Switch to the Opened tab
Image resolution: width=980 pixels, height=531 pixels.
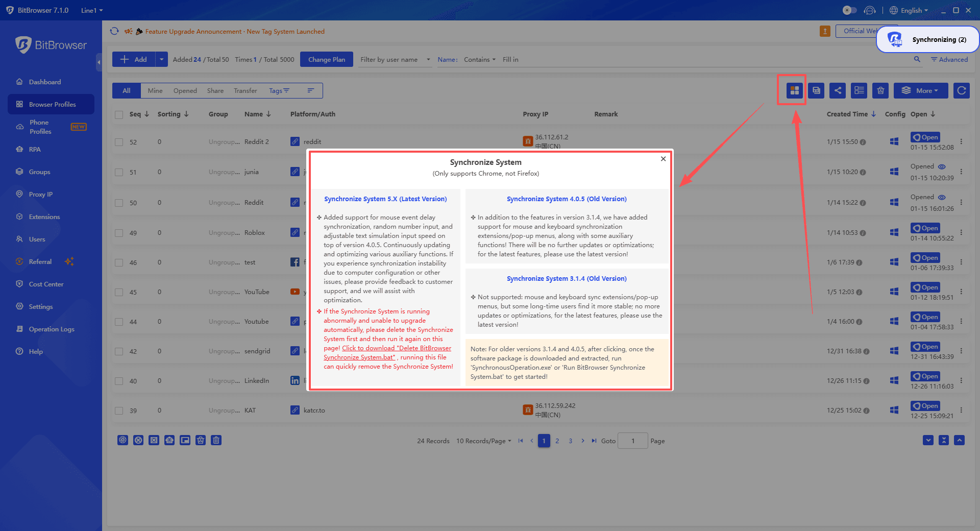tap(185, 90)
